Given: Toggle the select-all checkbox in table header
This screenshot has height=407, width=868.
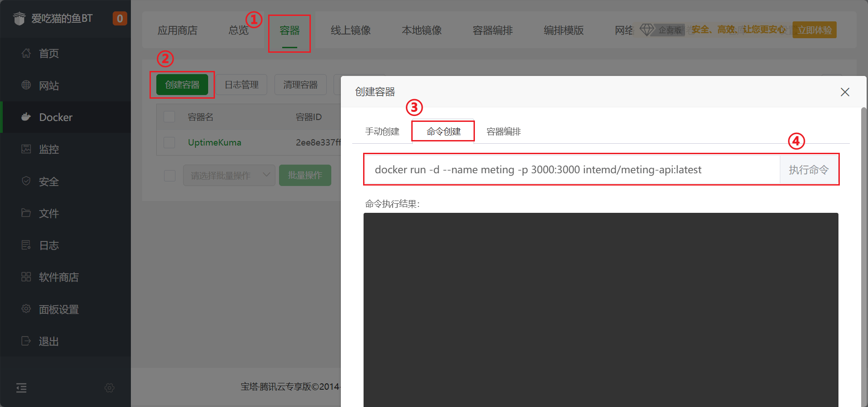Looking at the screenshot, I should pos(170,117).
